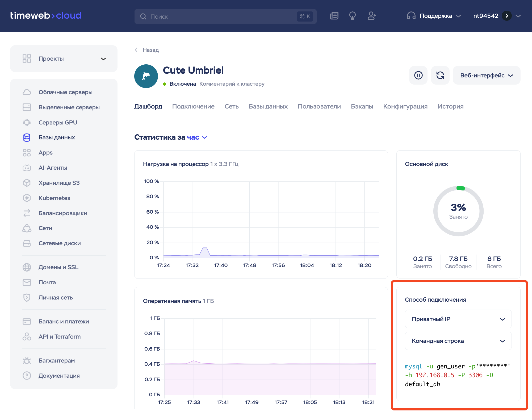Screen dimensions: 532x420
Task: Open AI-Агенты sidebar item
Action: pos(53,168)
